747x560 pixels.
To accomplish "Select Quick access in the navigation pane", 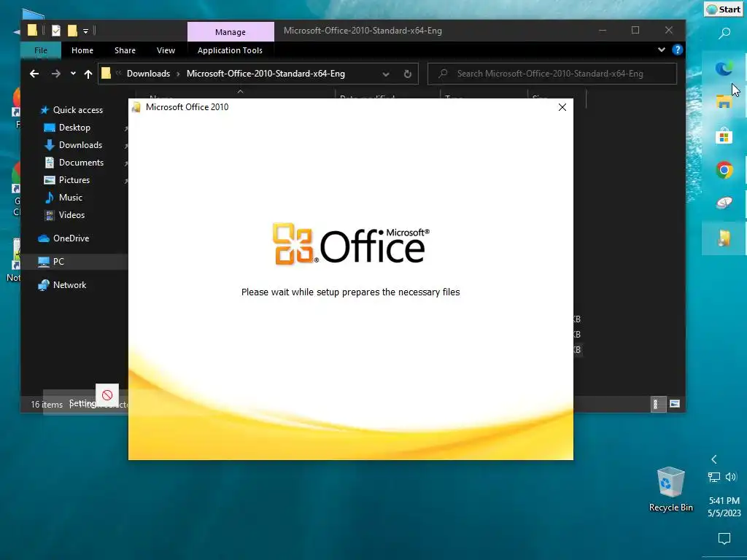I will click(x=77, y=110).
